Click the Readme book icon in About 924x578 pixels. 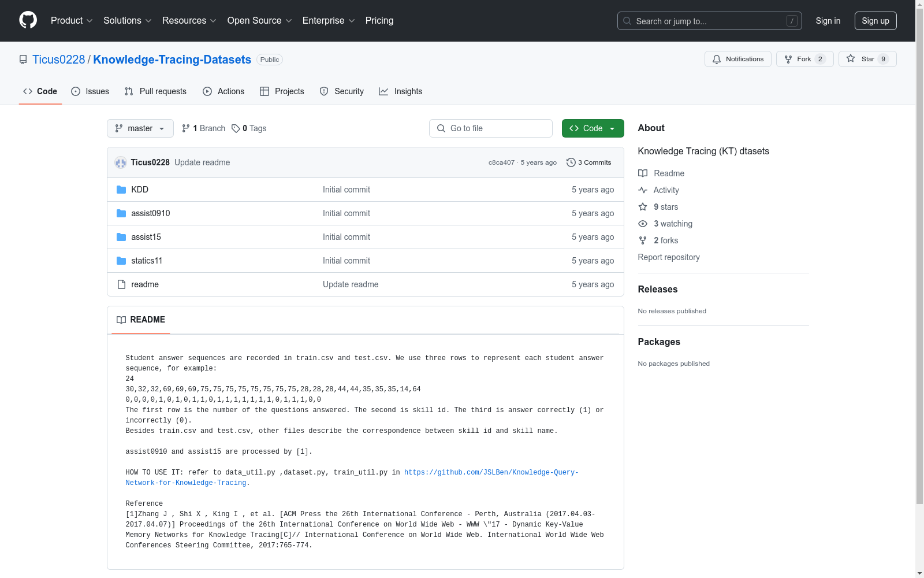pyautogui.click(x=643, y=173)
